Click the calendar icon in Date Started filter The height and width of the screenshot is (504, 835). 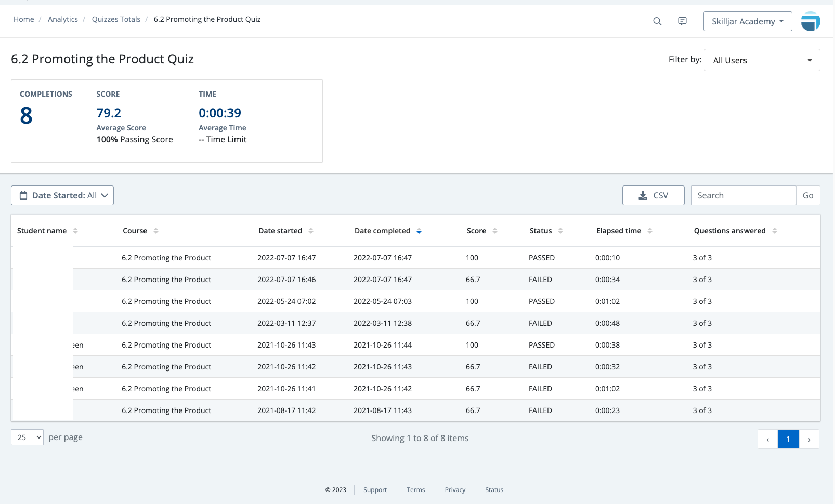tap(23, 195)
